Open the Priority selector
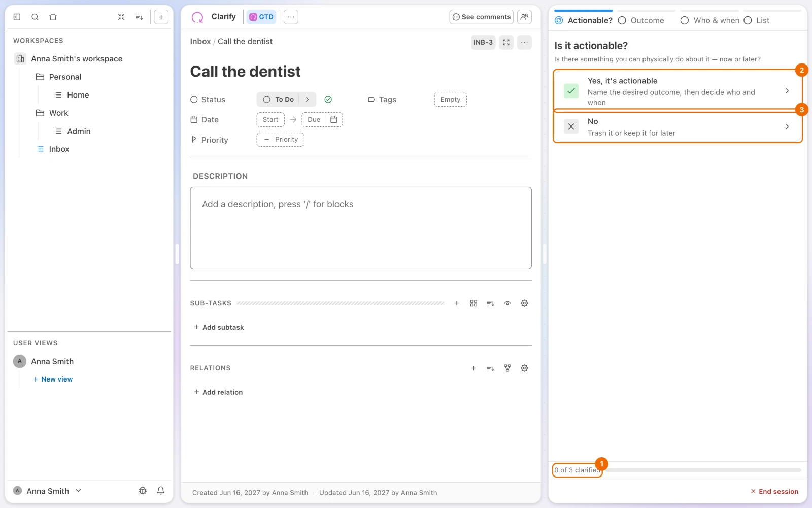 [x=281, y=140]
